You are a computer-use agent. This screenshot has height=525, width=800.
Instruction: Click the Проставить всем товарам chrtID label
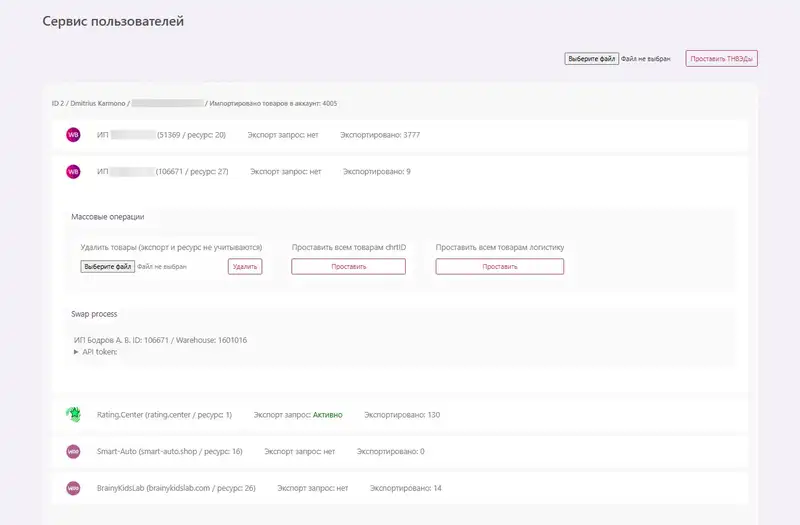[349, 247]
